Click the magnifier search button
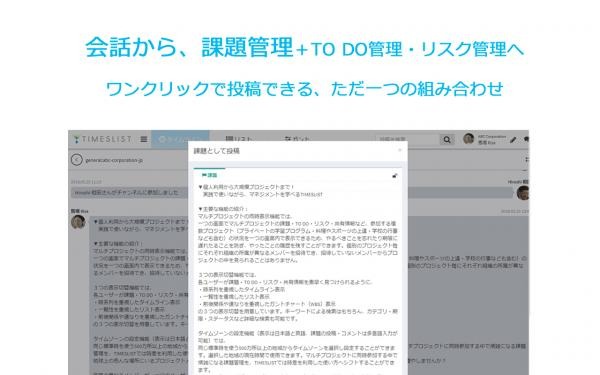The image size is (600, 375). click(x=447, y=140)
